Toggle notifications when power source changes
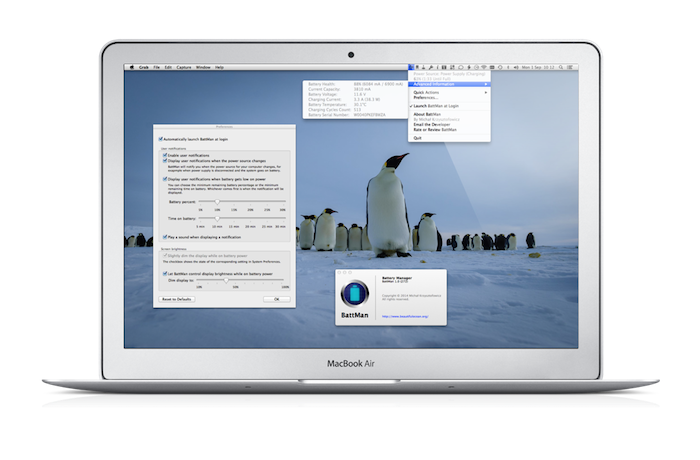 (165, 160)
